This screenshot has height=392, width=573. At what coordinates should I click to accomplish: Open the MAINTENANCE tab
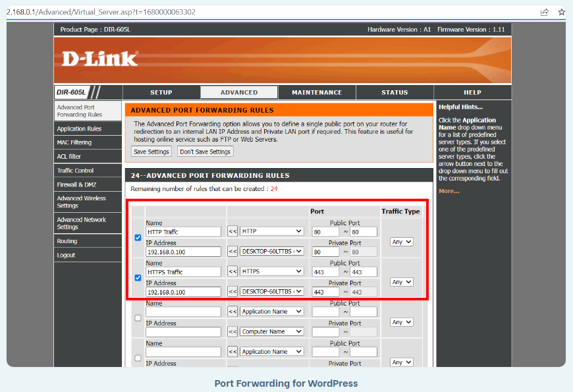[x=317, y=92]
